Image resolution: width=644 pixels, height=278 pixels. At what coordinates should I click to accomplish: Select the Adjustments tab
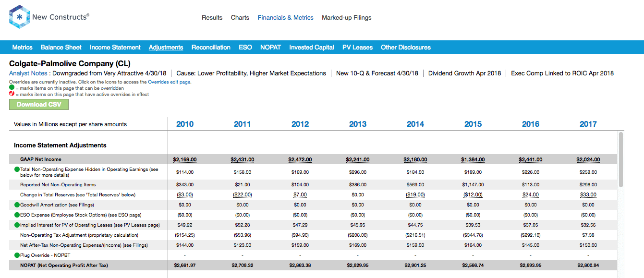(x=166, y=47)
